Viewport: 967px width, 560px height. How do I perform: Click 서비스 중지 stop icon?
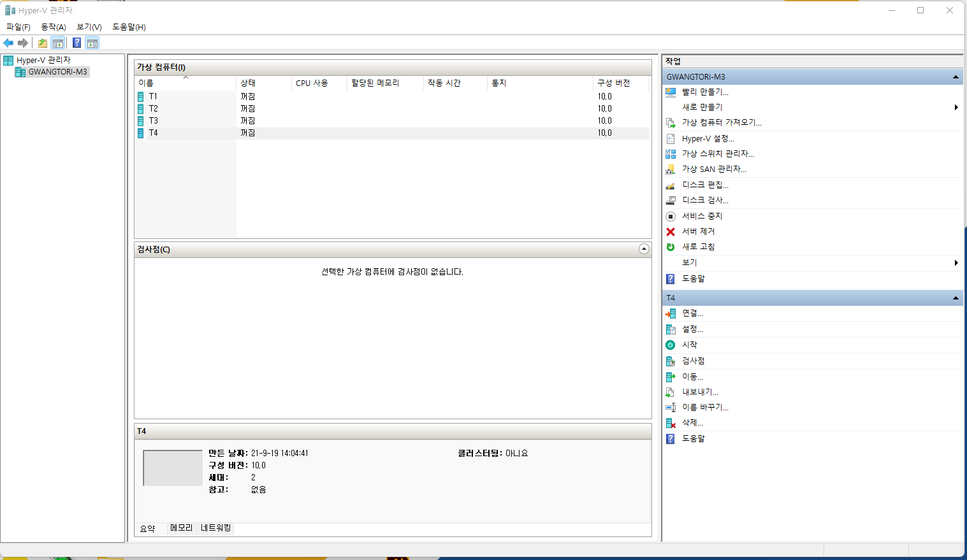[671, 216]
